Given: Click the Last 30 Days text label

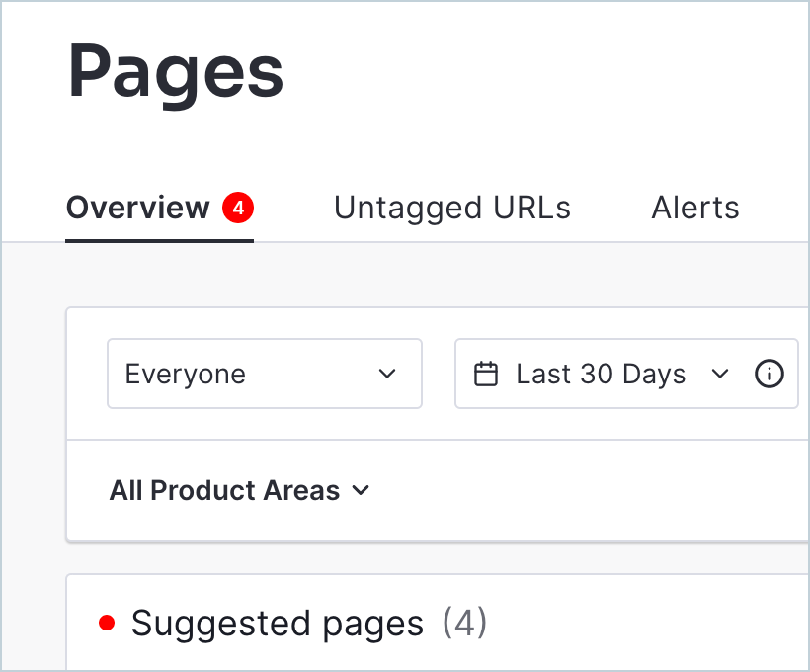Looking at the screenshot, I should click(601, 375).
